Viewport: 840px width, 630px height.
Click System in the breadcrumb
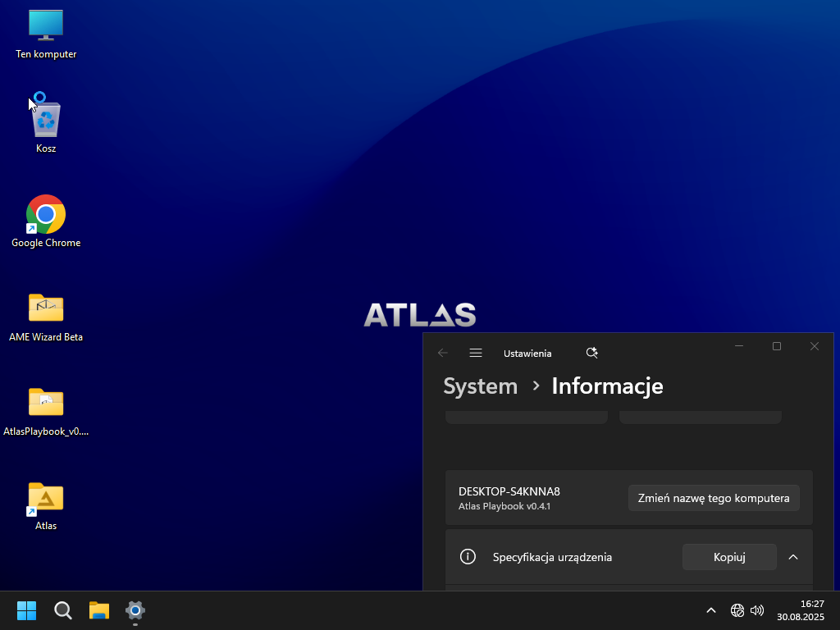coord(480,386)
